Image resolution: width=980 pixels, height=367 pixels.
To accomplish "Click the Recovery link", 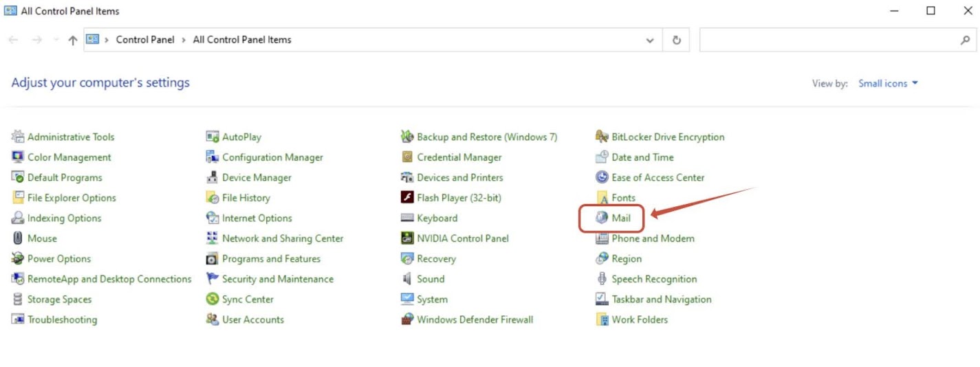I will click(436, 258).
